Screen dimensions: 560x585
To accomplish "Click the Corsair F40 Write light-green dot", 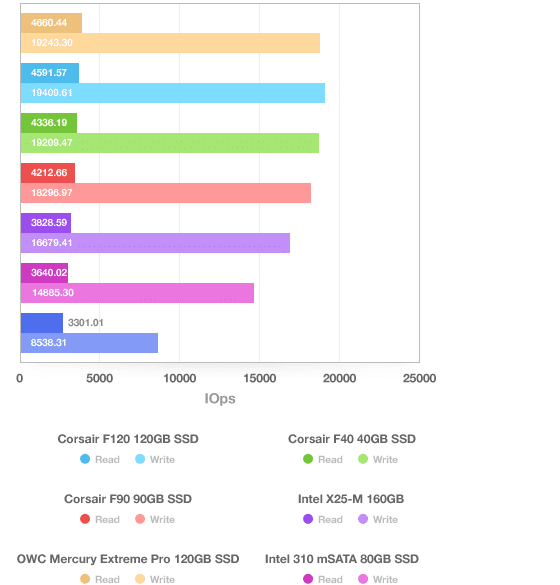I will tap(363, 459).
